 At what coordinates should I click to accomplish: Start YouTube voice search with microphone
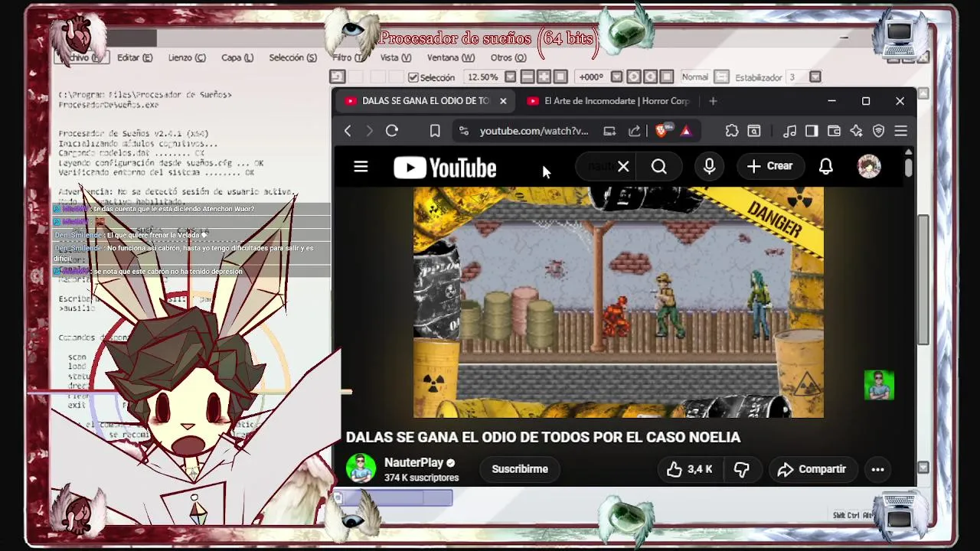[x=709, y=166]
